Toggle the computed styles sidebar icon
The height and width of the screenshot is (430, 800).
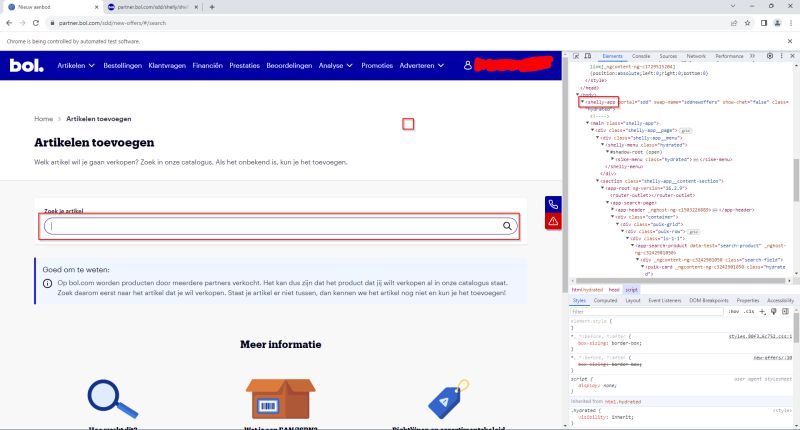click(785, 311)
